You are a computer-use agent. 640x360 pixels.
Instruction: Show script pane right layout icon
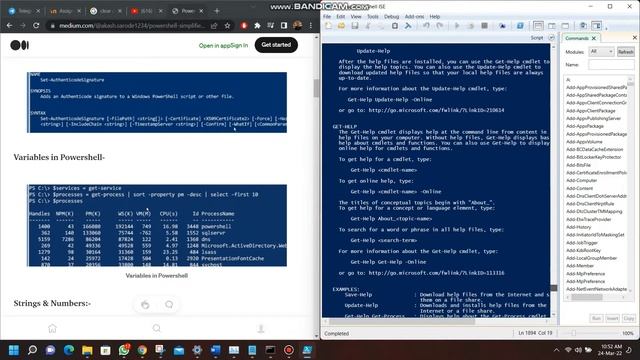[552, 26]
